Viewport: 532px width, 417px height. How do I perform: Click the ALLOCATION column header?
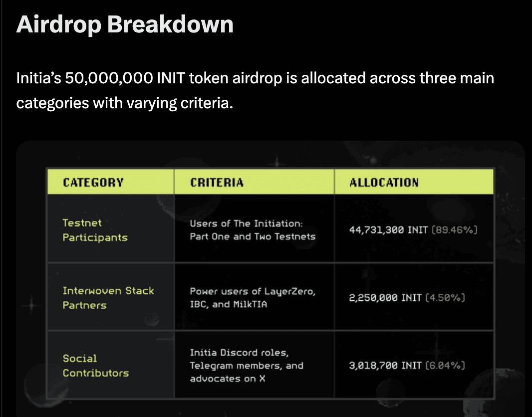(x=384, y=183)
